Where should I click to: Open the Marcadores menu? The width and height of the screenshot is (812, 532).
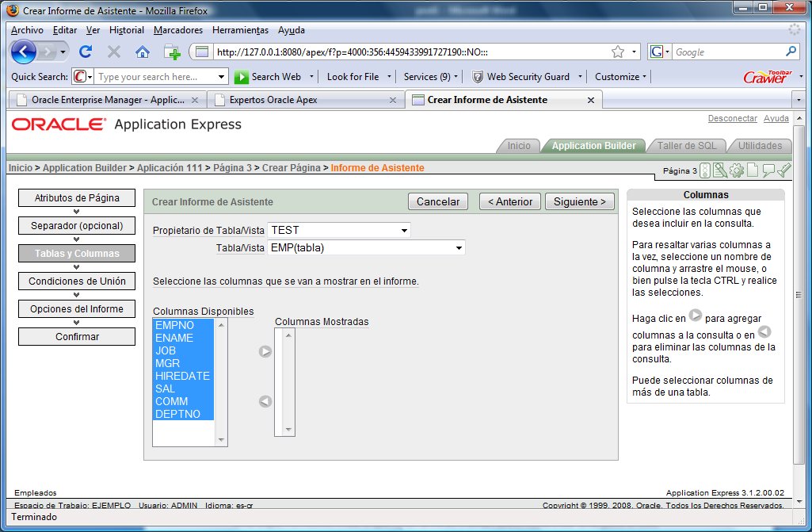pyautogui.click(x=178, y=30)
